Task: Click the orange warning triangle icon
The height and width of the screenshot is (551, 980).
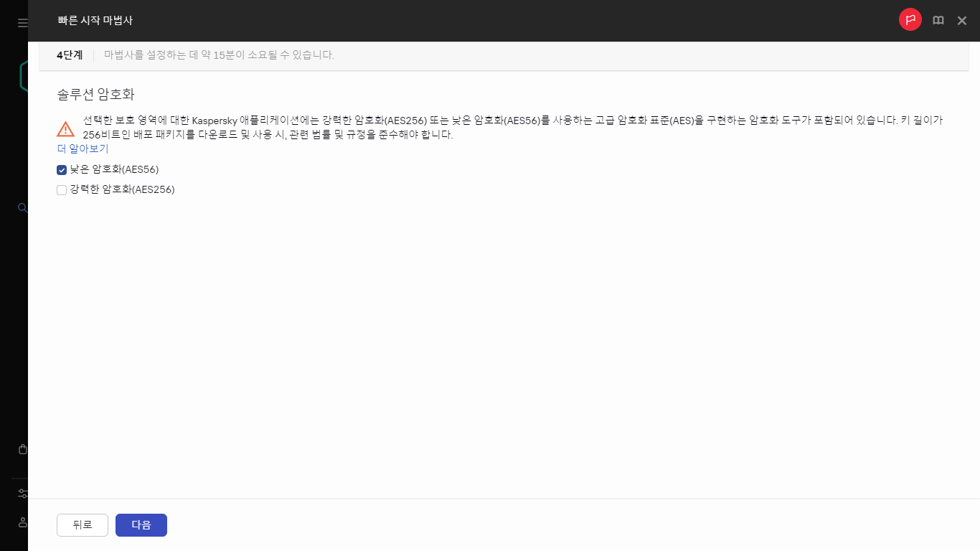Action: click(x=66, y=129)
